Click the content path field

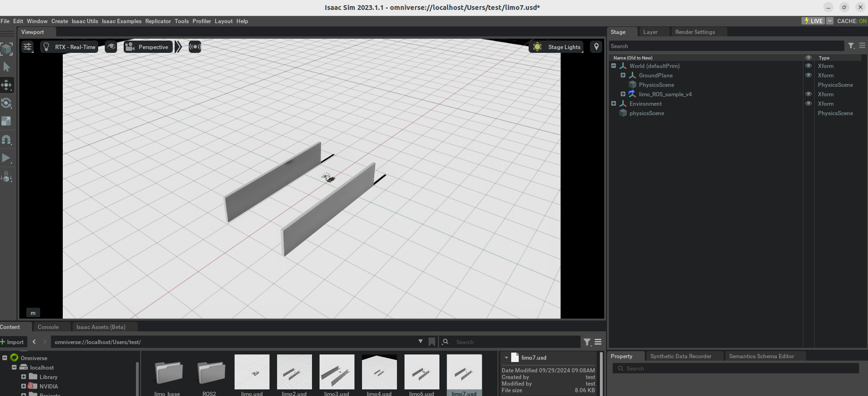click(234, 342)
